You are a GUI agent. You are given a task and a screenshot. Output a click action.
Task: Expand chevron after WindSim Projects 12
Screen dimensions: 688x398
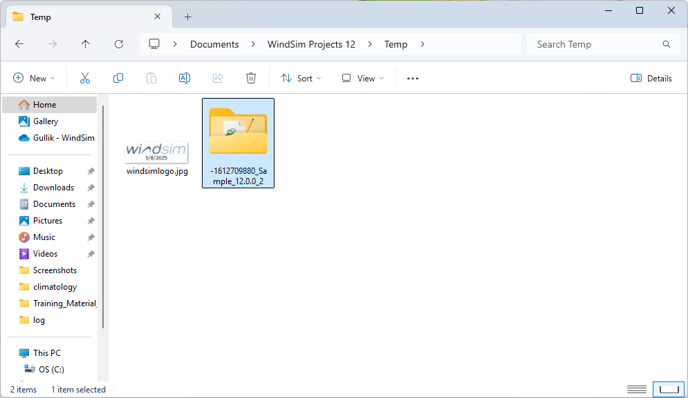[x=370, y=44]
